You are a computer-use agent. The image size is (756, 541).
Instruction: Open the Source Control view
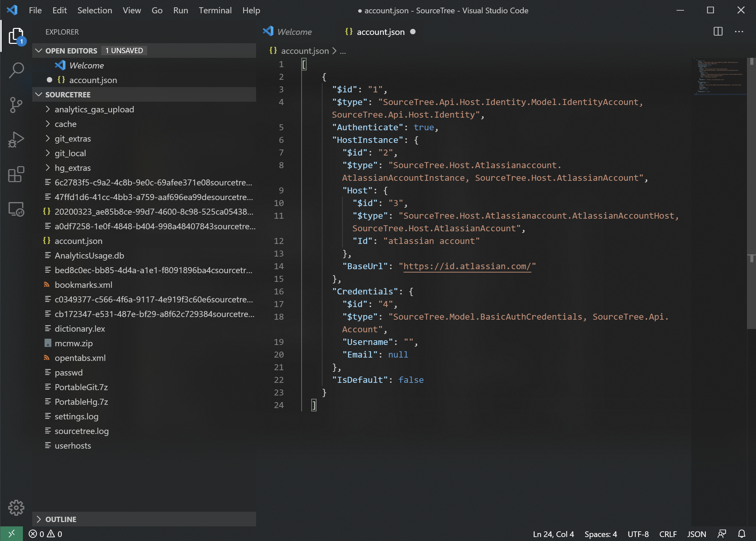(16, 105)
